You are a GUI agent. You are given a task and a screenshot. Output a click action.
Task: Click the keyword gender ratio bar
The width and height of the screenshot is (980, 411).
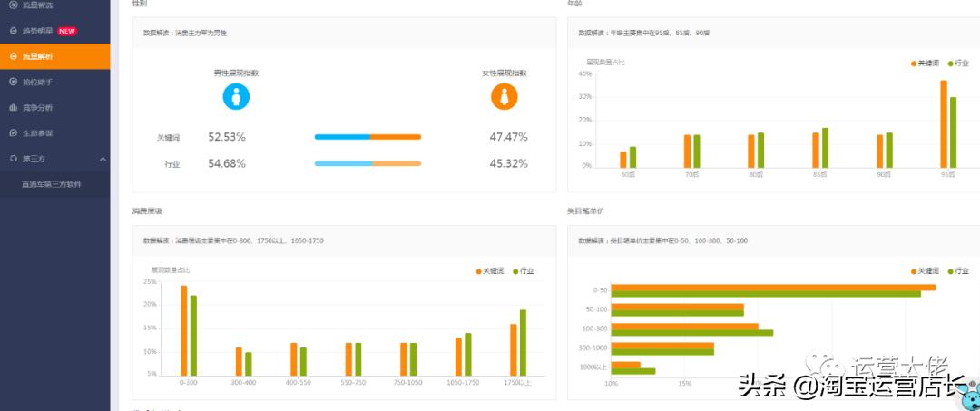[x=367, y=137]
